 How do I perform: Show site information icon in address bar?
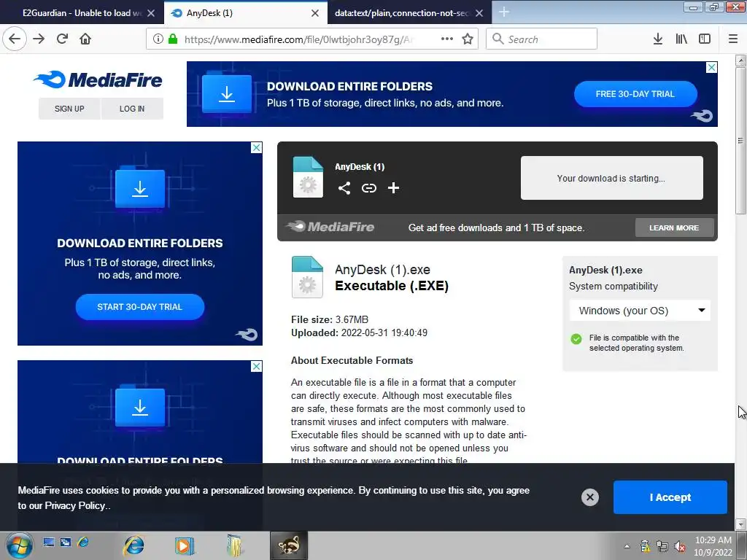[158, 39]
